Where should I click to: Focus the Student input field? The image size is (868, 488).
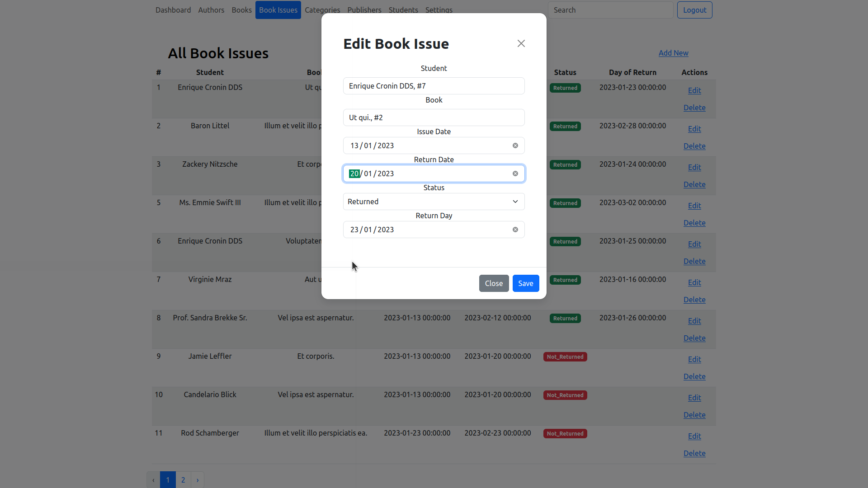tap(434, 86)
